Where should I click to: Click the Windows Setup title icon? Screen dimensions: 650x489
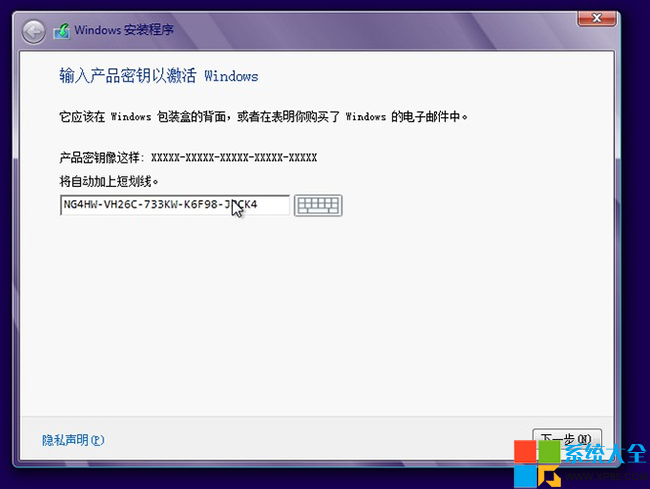point(62,31)
